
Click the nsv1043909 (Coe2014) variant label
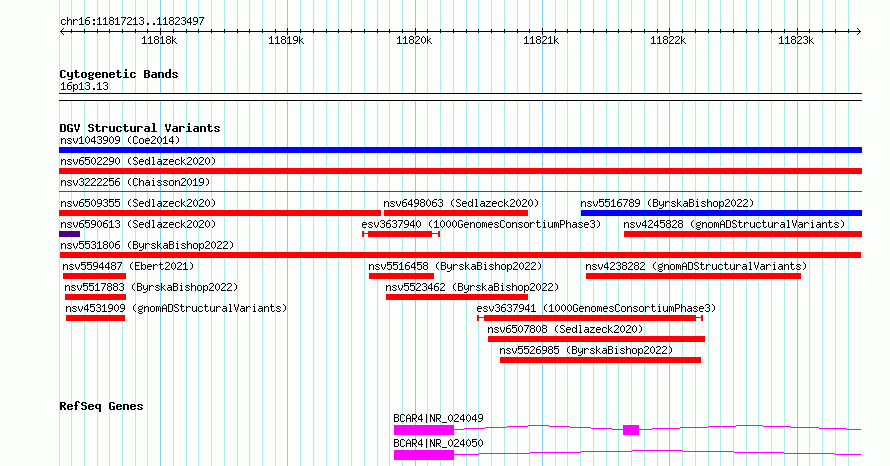pos(120,140)
